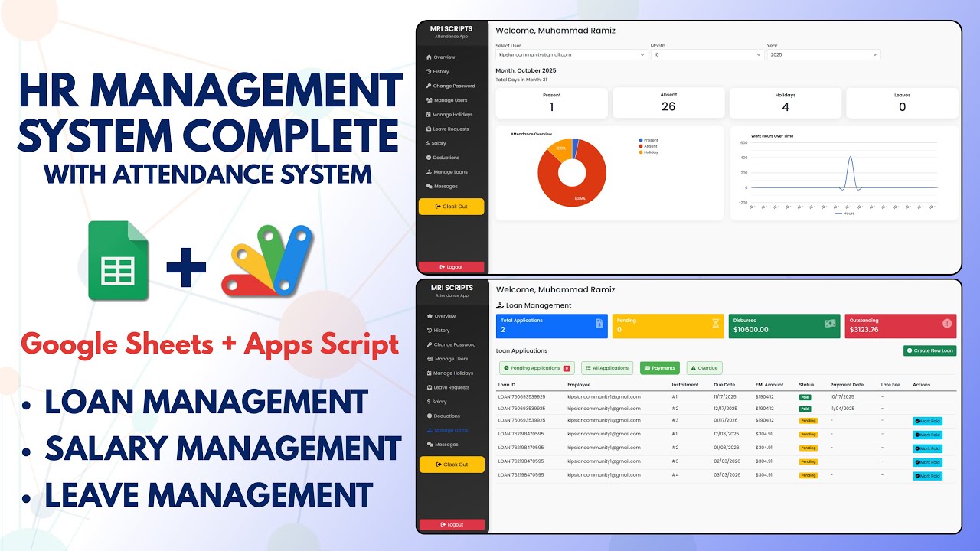This screenshot has height=551, width=980.
Task: Click document icon on Total Applications card
Action: pos(599,324)
